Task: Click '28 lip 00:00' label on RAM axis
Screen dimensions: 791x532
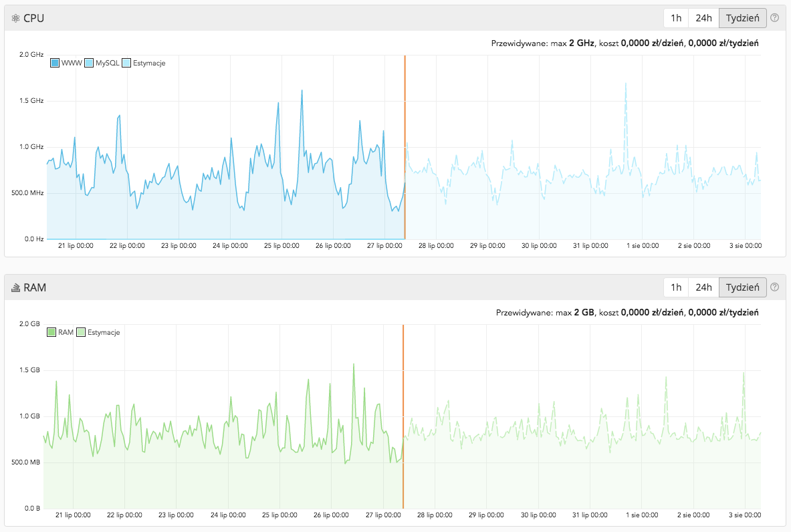Action: (435, 515)
